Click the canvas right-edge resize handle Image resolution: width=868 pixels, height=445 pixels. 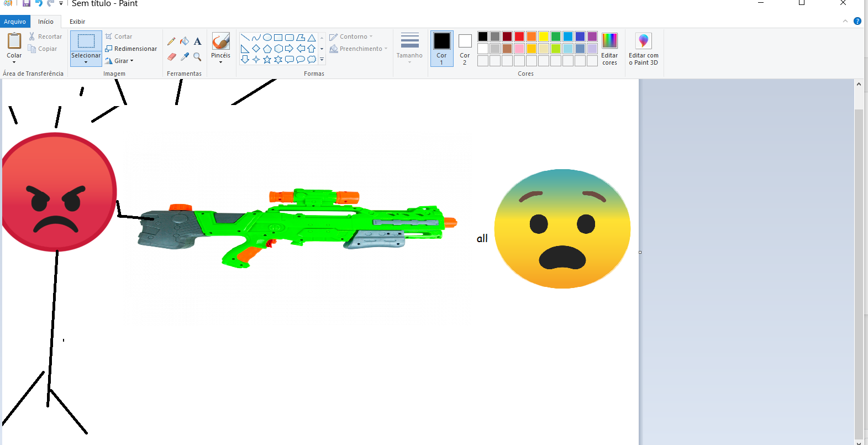point(640,252)
